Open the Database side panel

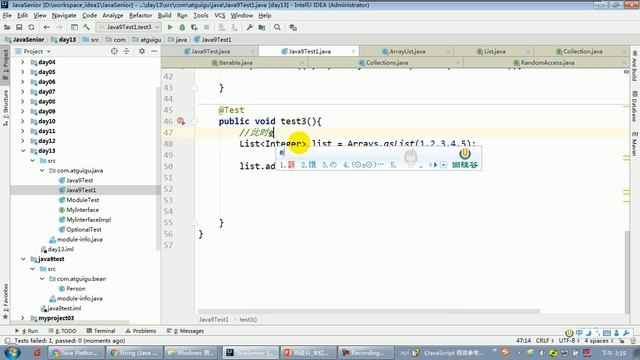[635, 107]
